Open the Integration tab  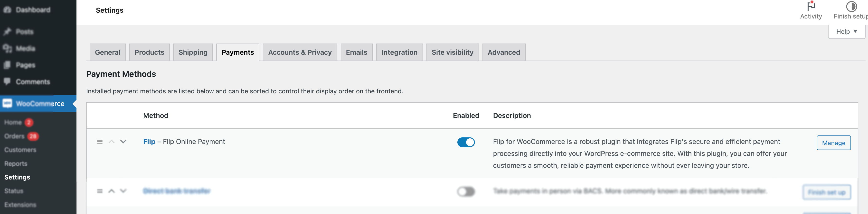[399, 52]
